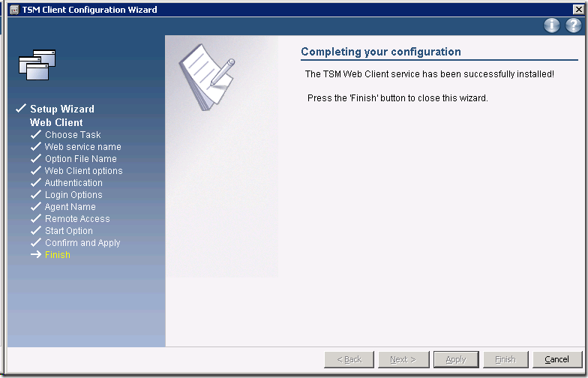Screen dimensions: 588x378
Task: Select the Confirm and Apply step
Action: (x=82, y=243)
